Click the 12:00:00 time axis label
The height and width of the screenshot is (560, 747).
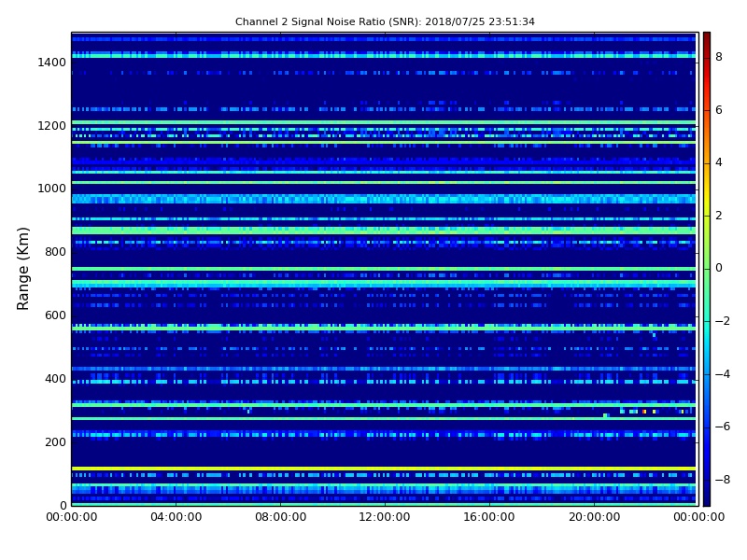pos(385,517)
